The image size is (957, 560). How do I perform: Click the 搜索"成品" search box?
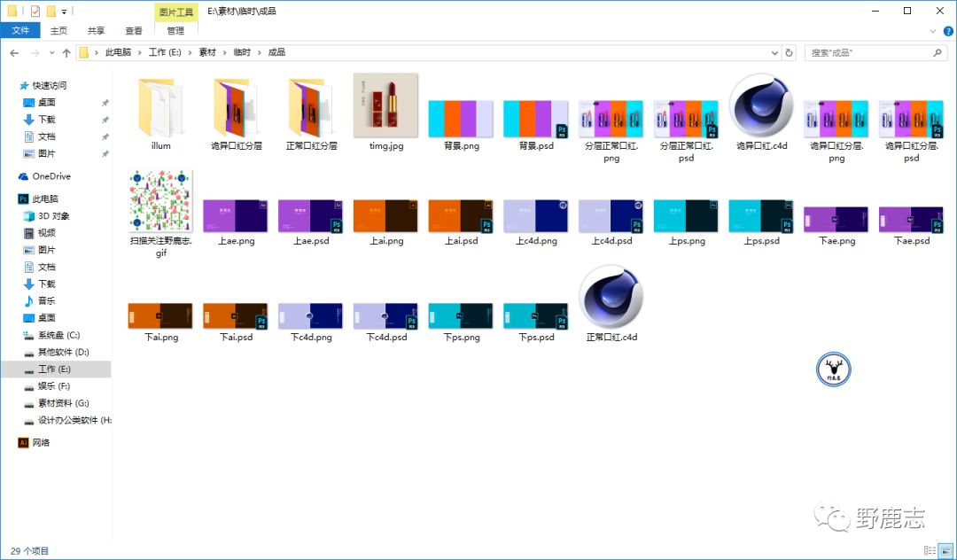pos(868,53)
